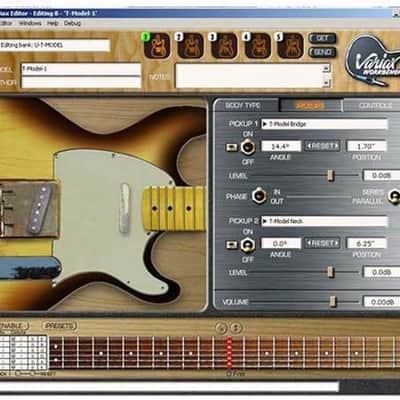Click the Pickup 1 Level slider handle

pos(330,175)
